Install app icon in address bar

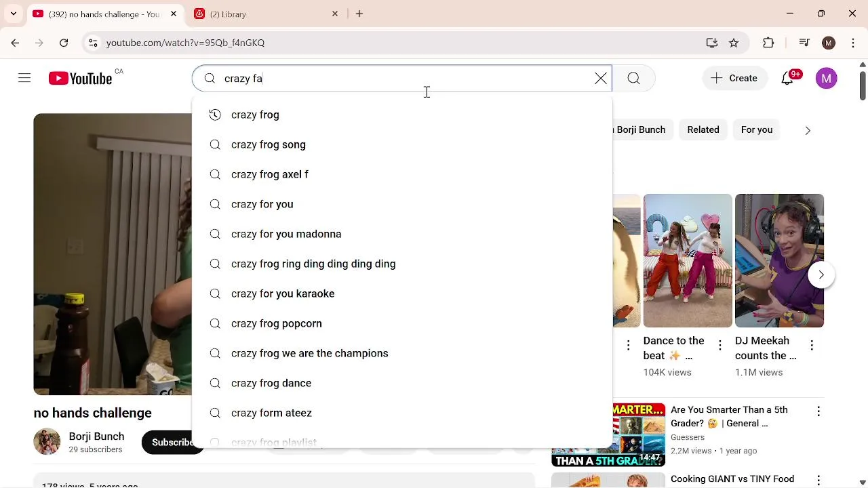pyautogui.click(x=711, y=43)
